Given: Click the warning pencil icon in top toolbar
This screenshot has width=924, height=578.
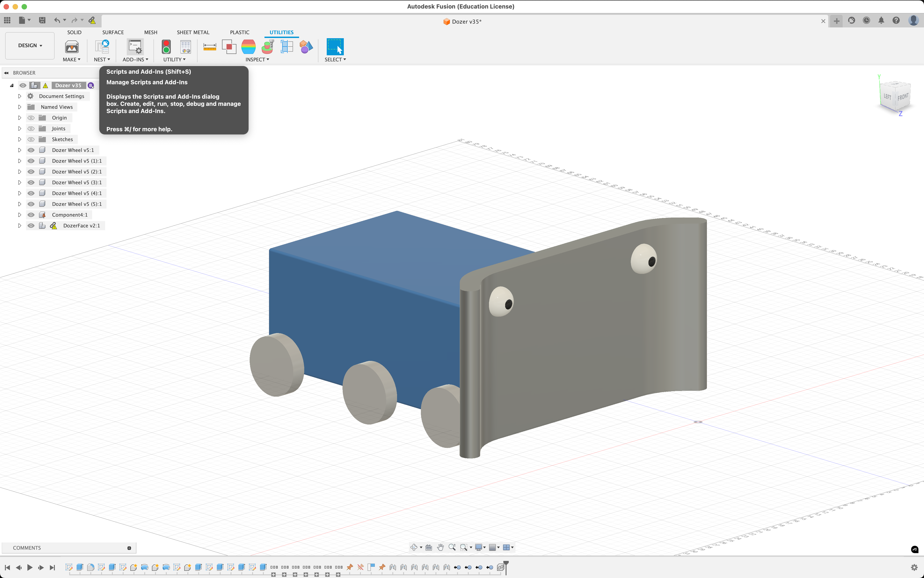Looking at the screenshot, I should click(92, 20).
